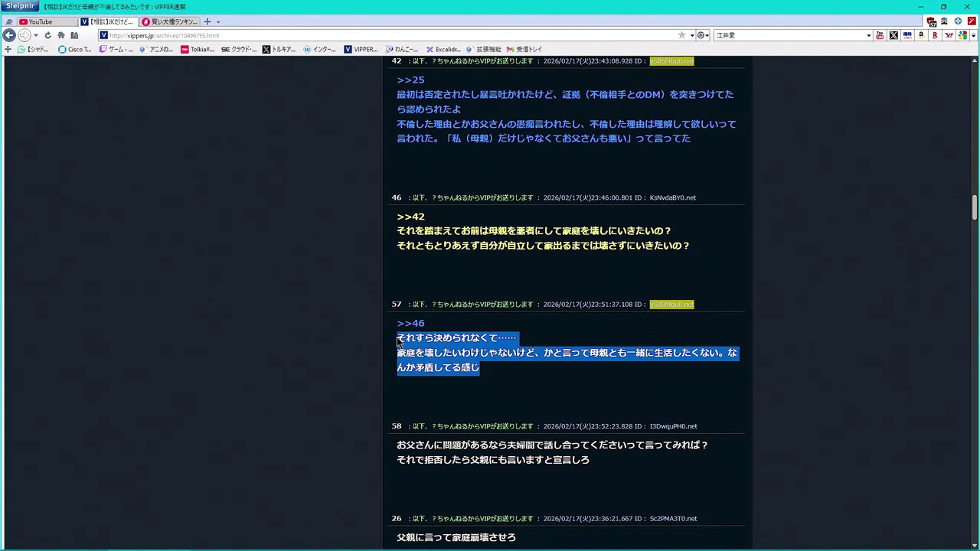Click the >>42 reply anchor
This screenshot has width=980, height=551.
pyautogui.click(x=410, y=217)
